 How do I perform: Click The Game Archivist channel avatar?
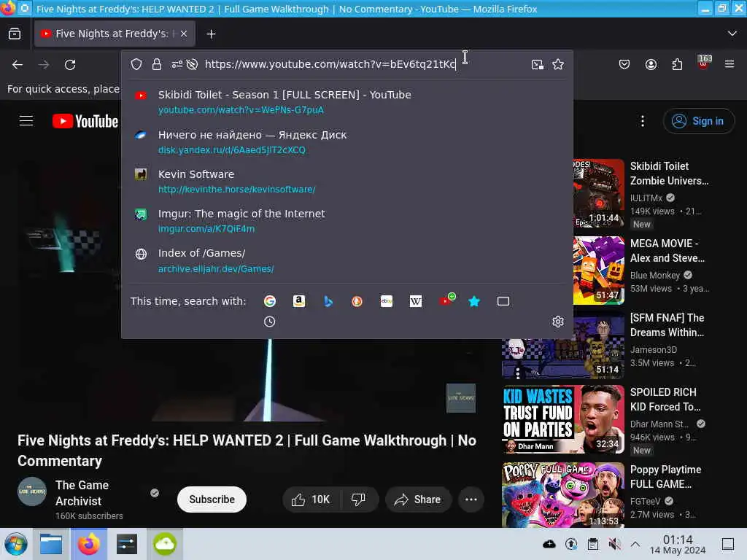coord(32,491)
